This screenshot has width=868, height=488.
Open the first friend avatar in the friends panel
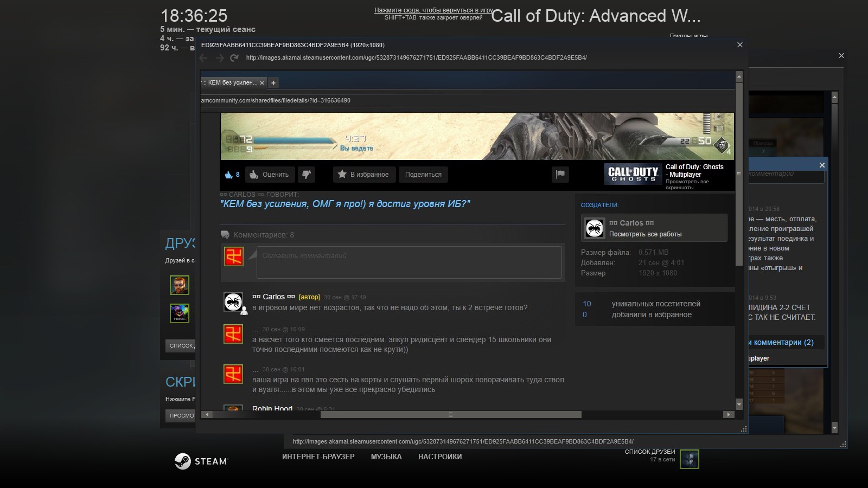[180, 285]
